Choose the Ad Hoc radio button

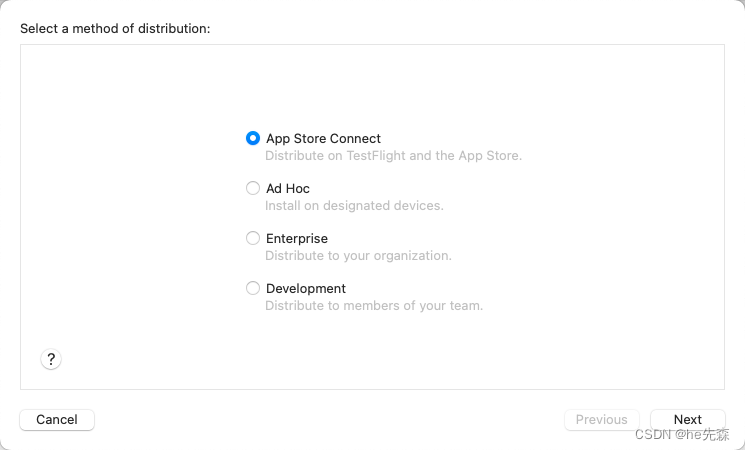(253, 188)
